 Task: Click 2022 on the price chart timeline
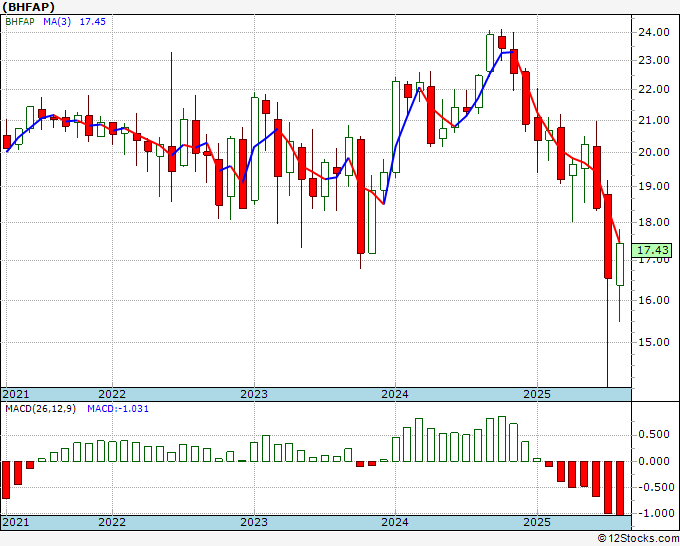click(112, 394)
